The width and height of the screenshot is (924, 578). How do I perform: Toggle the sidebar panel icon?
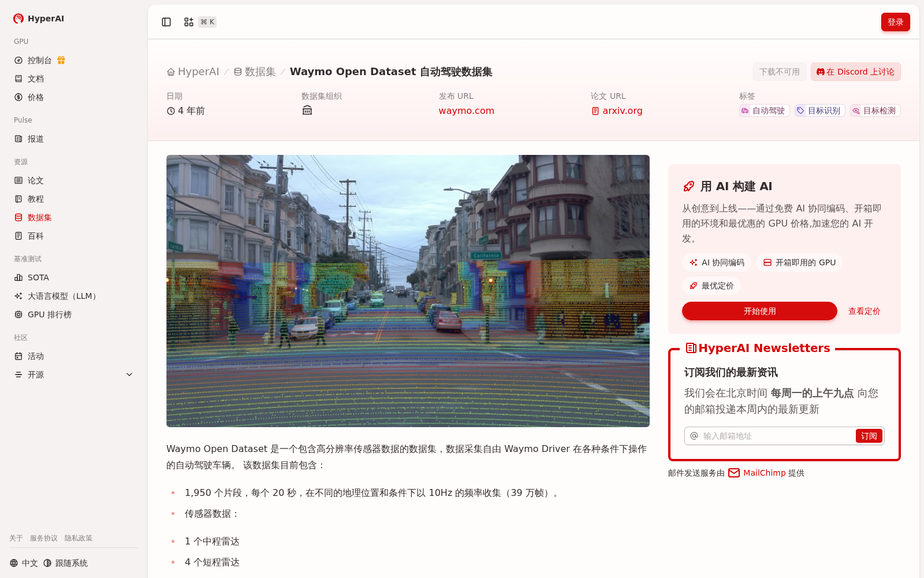166,22
